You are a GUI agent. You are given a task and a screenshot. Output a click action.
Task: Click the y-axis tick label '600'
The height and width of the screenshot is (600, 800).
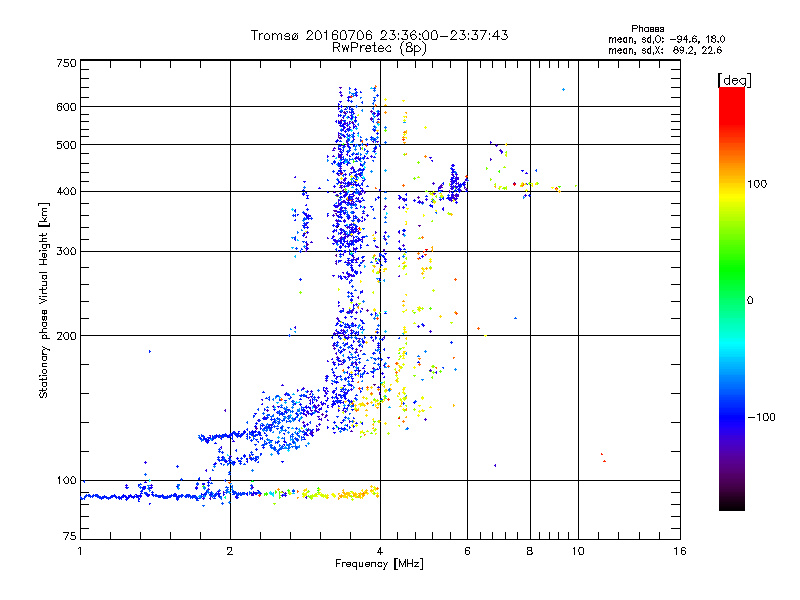(66, 107)
